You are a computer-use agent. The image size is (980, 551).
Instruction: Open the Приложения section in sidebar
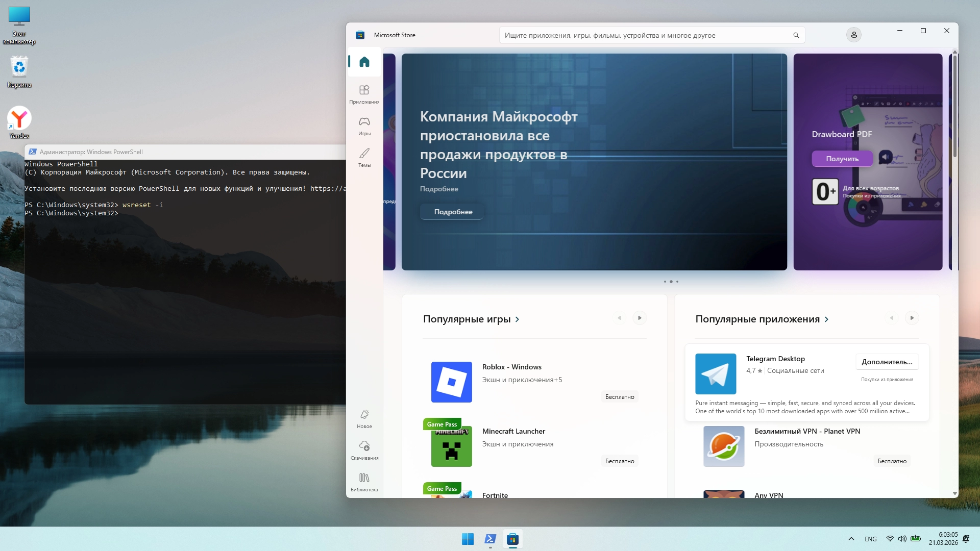click(x=364, y=94)
